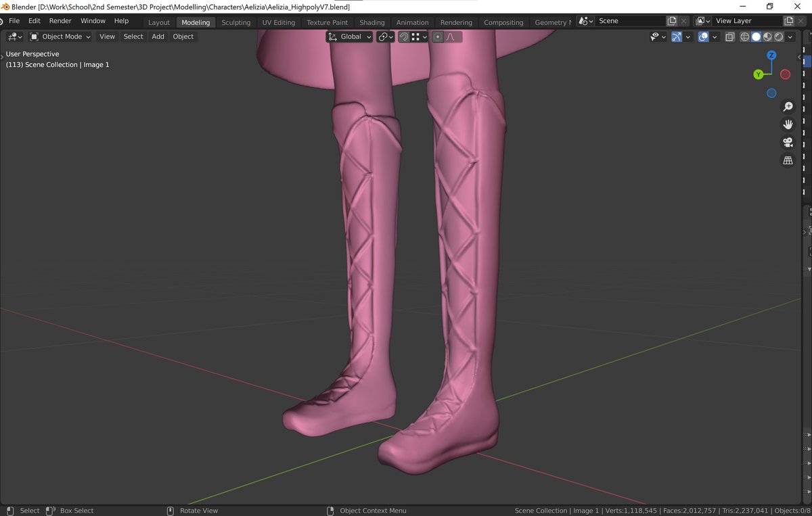Toggle the snapping magnet icon
The width and height of the screenshot is (812, 516).
point(404,37)
